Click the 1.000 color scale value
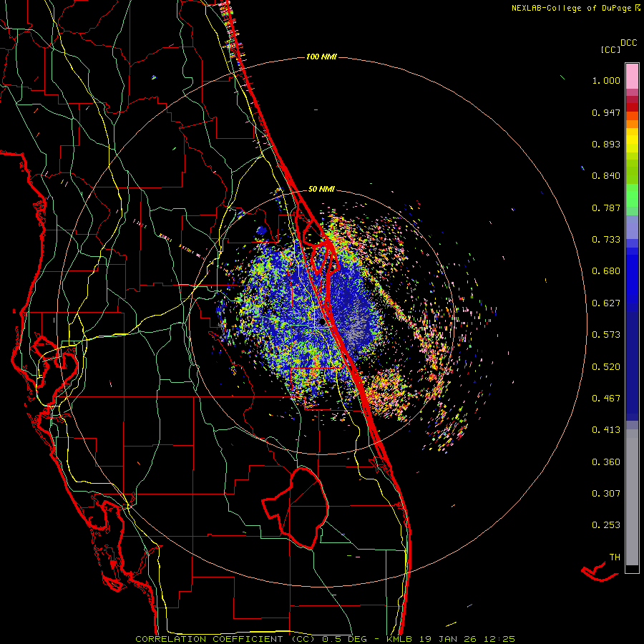644x644 pixels. click(x=606, y=80)
